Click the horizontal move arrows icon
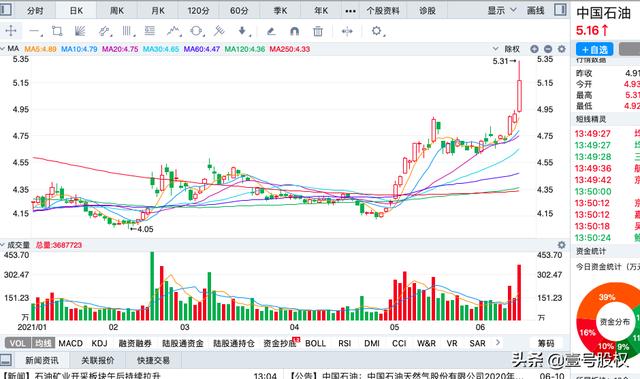The height and width of the screenshot is (379, 640). [347, 31]
